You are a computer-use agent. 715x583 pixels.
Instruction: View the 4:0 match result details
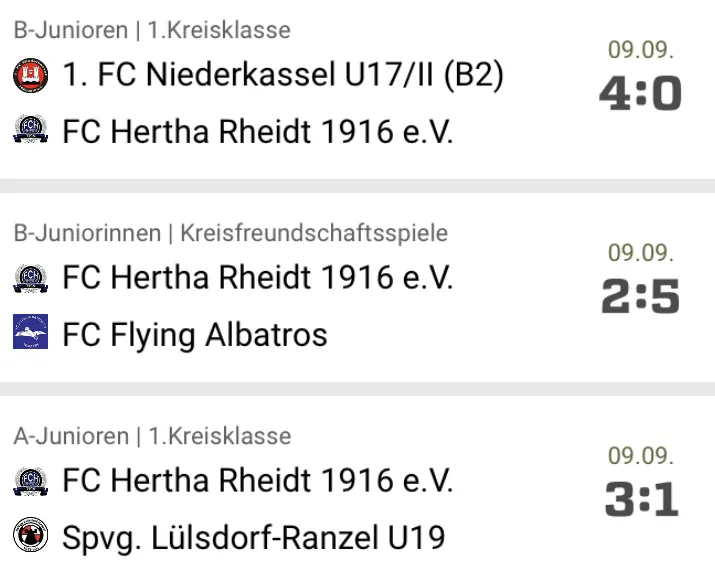click(x=640, y=93)
